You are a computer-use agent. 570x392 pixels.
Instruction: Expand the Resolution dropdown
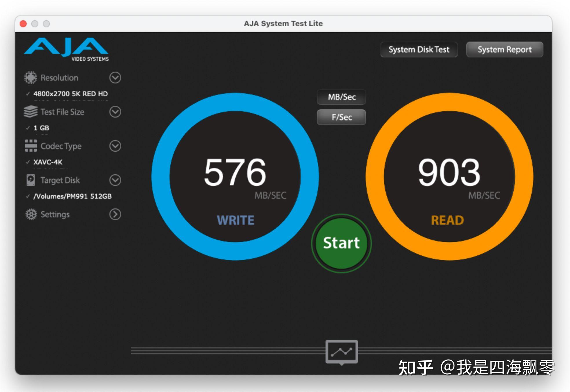coord(115,78)
